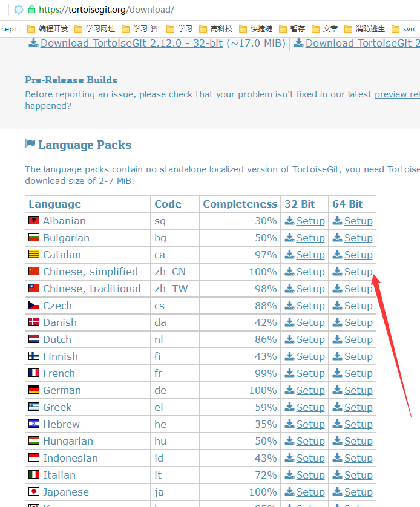Download Italian 32 Bit Setup

coord(310,475)
